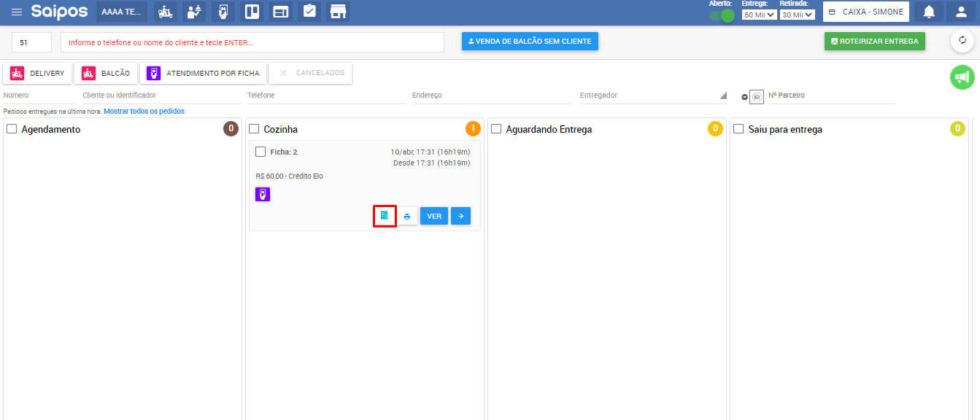Image resolution: width=980 pixels, height=420 pixels.
Task: Open the window-layout icon in header
Action: point(280,12)
